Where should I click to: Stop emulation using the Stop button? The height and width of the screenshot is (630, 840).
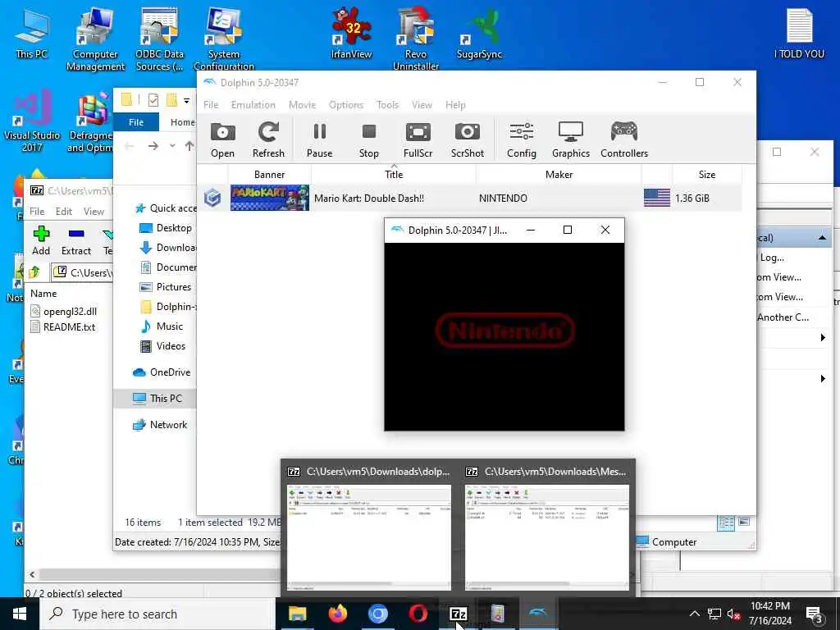point(368,139)
